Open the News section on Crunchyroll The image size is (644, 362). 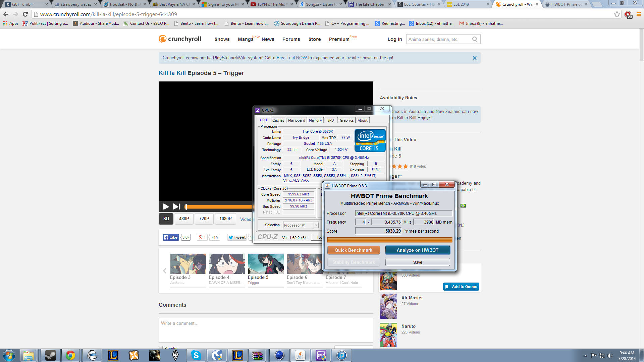click(268, 39)
